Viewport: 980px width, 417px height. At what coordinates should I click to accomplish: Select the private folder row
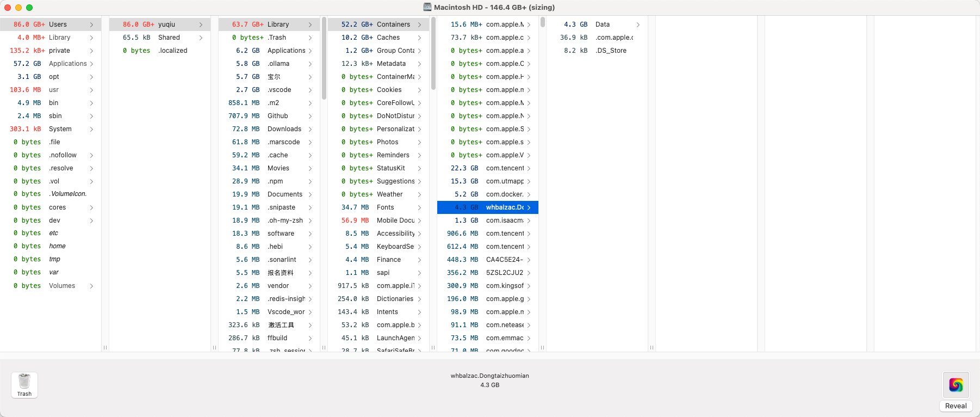coord(51,51)
